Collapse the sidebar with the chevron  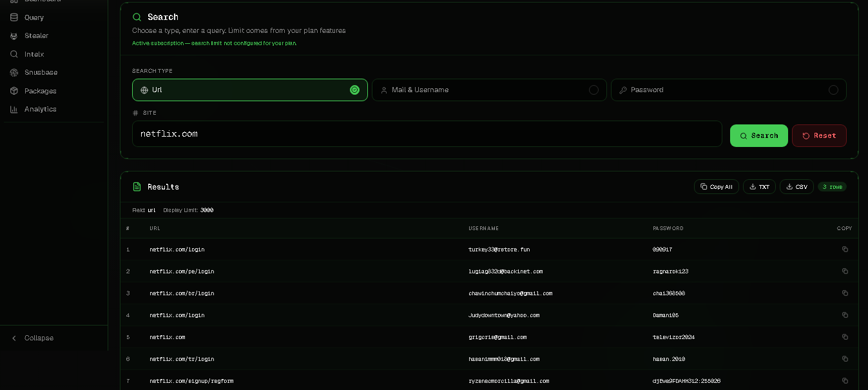pos(14,338)
